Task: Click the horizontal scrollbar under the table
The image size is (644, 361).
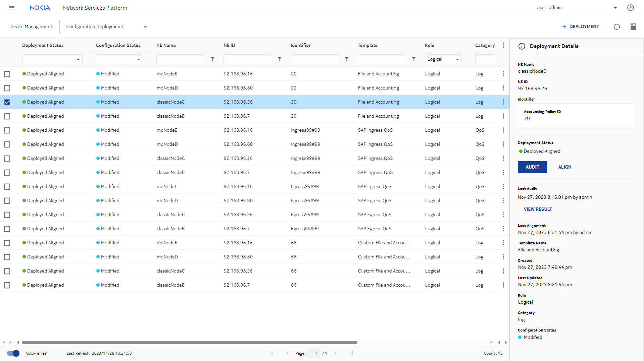Action: pyautogui.click(x=190, y=343)
